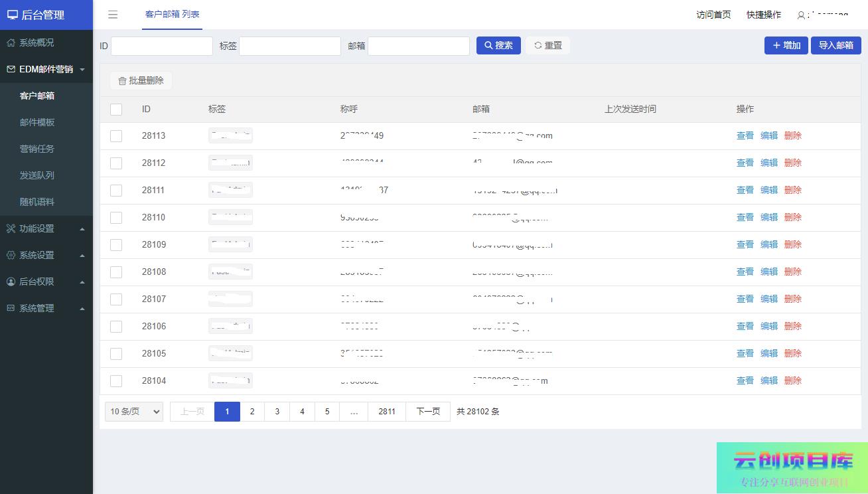Viewport: 868px width, 494px height.
Task: Open the 10 条/页 page size dropdown
Action: tap(134, 412)
